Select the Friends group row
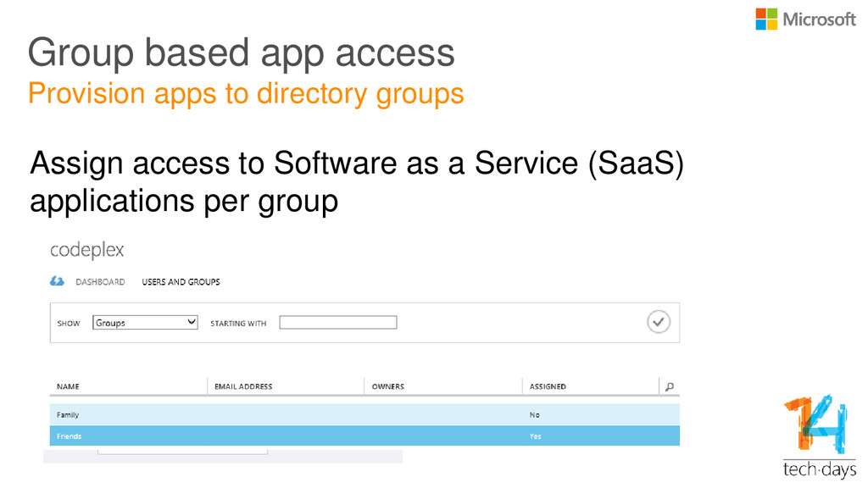This screenshot has height=488, width=868. pyautogui.click(x=364, y=436)
